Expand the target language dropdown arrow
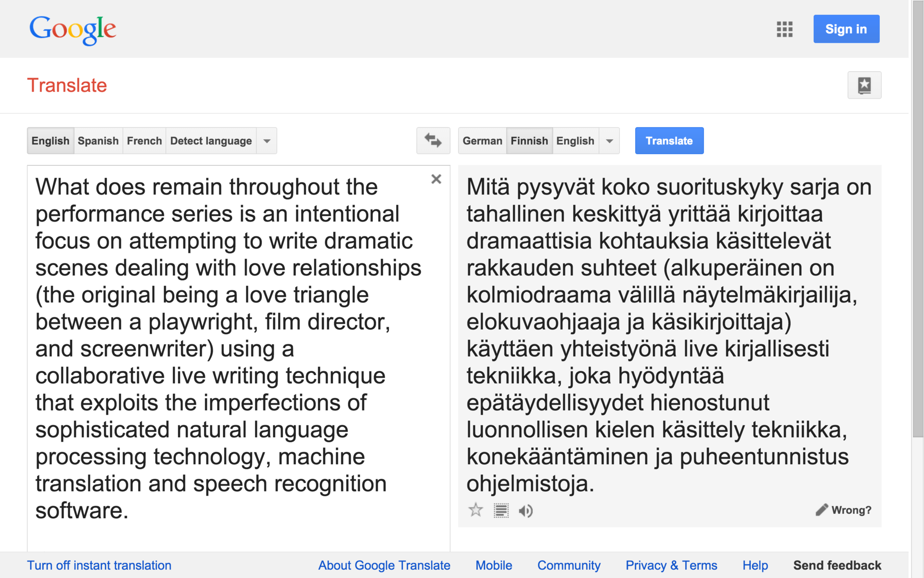The height and width of the screenshot is (578, 924). click(609, 141)
